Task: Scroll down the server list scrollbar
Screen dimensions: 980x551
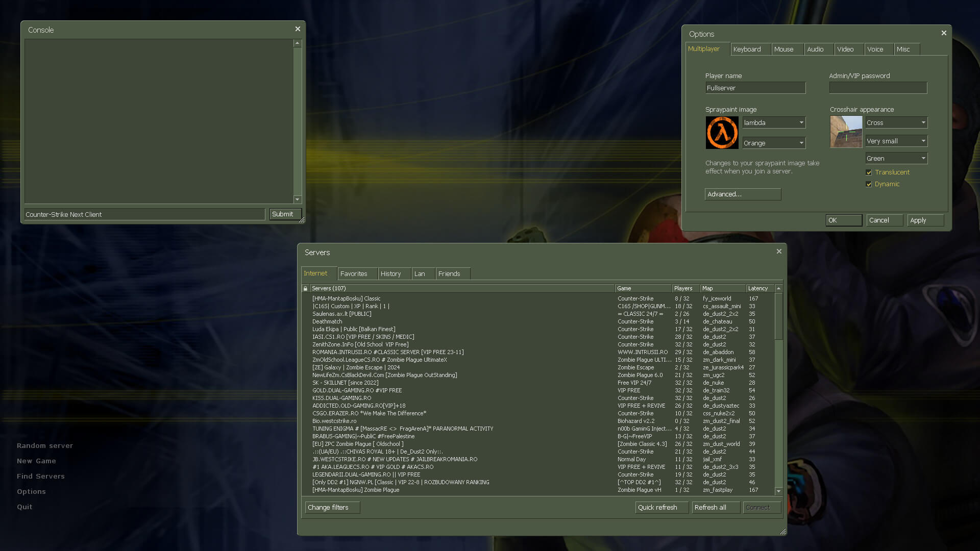Action: pos(778,490)
